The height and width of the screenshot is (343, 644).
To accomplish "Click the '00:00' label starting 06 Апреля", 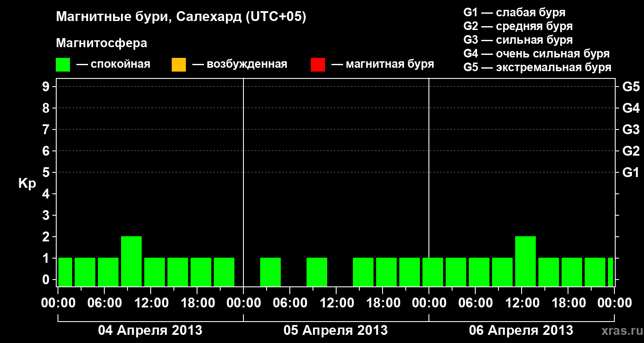I will [428, 303].
